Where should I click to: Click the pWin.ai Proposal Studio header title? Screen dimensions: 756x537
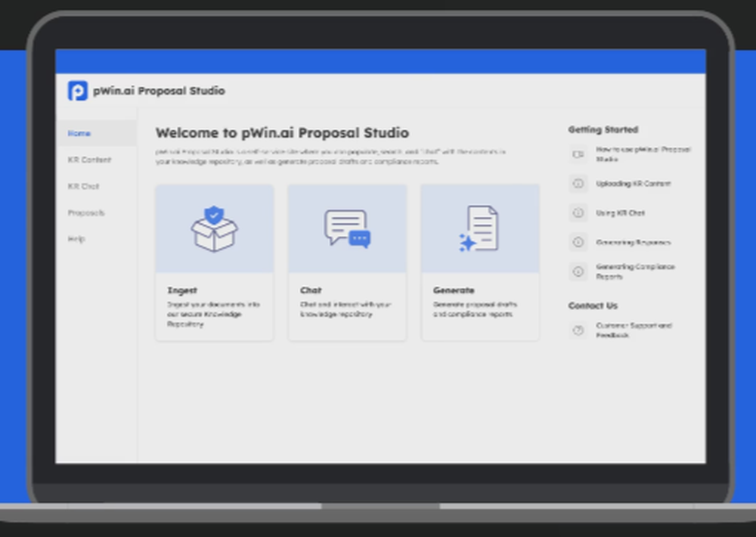[x=159, y=91]
